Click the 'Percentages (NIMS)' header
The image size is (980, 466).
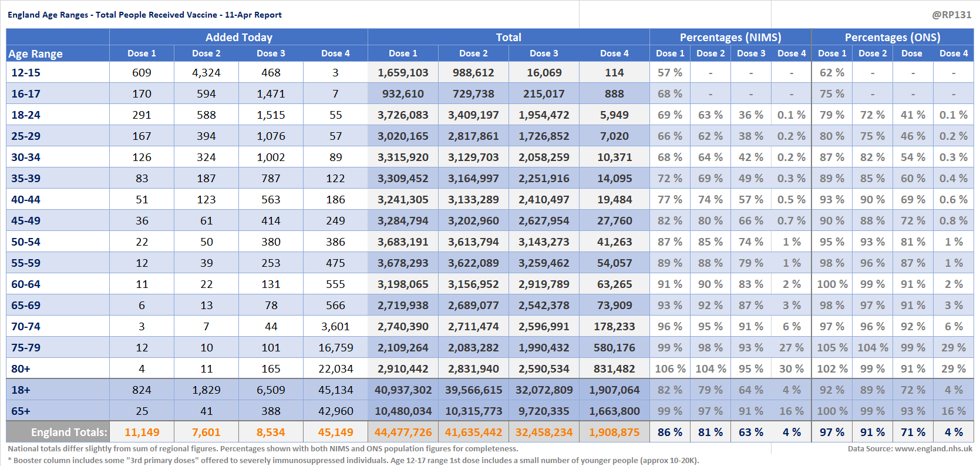(x=730, y=37)
